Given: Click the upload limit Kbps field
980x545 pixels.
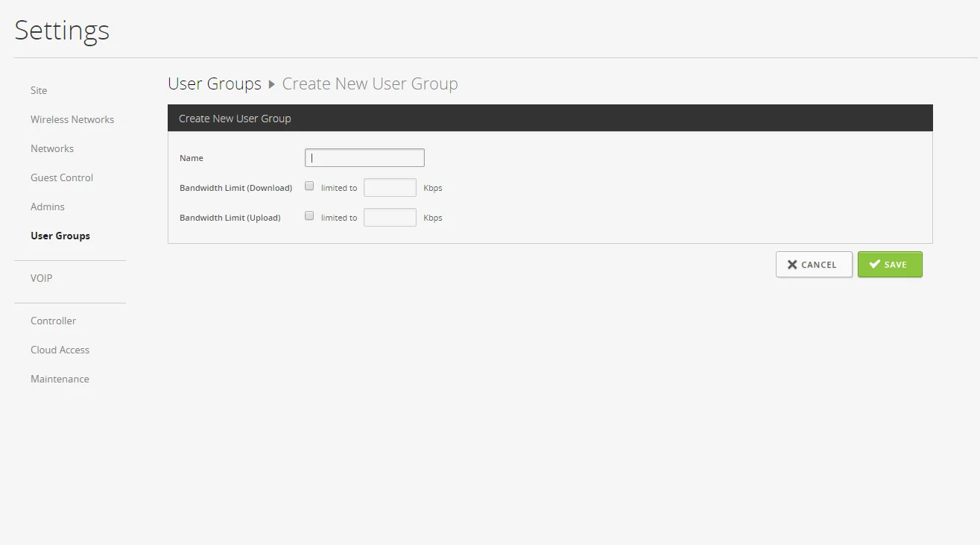Looking at the screenshot, I should coord(390,218).
